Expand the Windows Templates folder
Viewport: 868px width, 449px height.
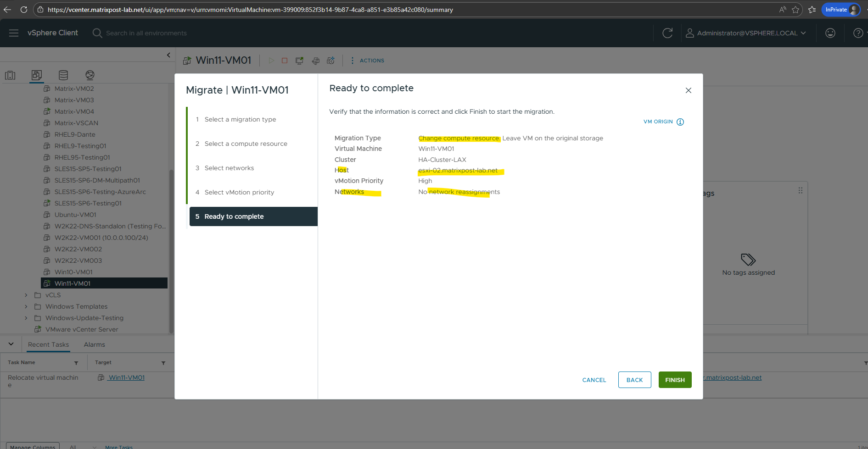26,306
